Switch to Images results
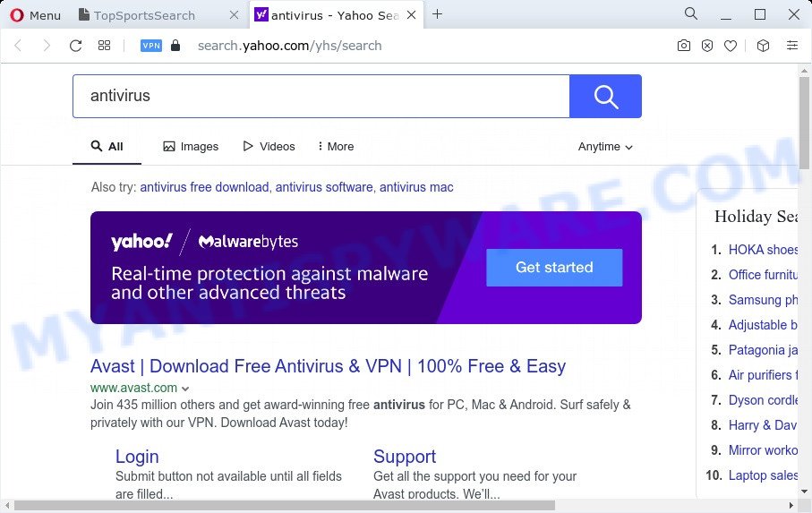 click(x=191, y=147)
